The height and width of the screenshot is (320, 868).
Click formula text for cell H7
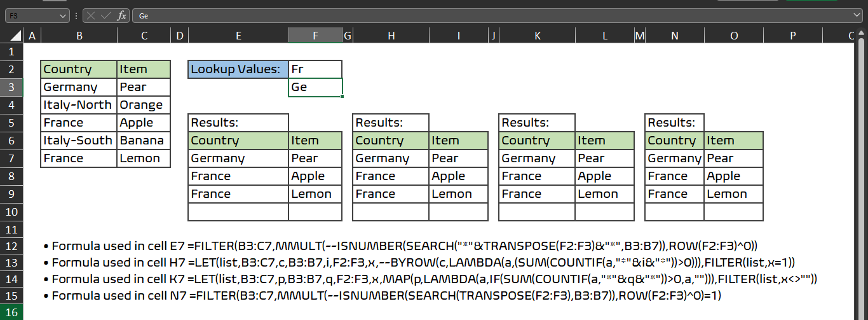click(419, 262)
